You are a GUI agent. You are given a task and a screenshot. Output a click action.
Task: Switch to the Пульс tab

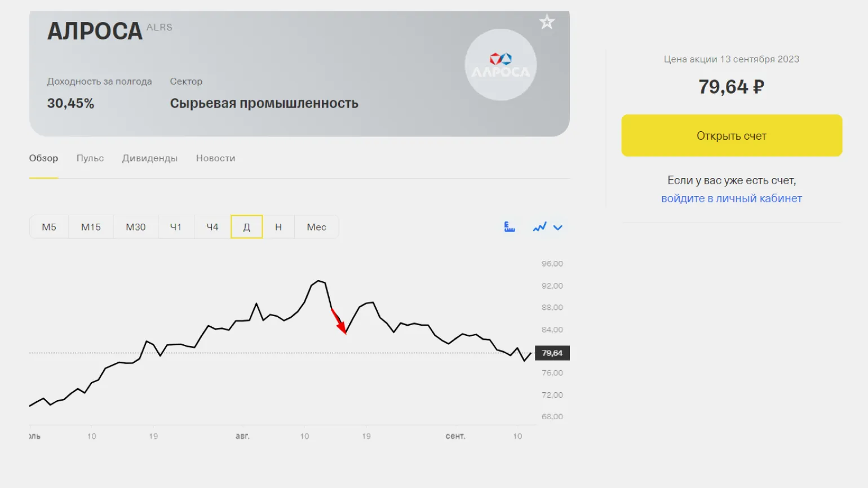[x=90, y=158]
